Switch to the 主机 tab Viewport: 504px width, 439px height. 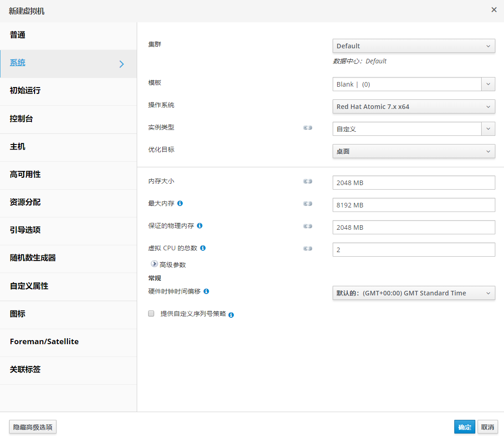coord(68,147)
